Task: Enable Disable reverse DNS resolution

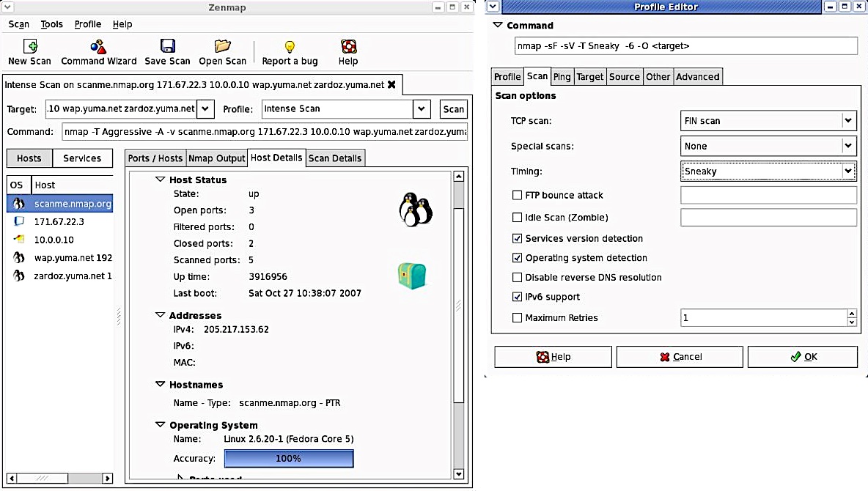Action: [x=517, y=277]
